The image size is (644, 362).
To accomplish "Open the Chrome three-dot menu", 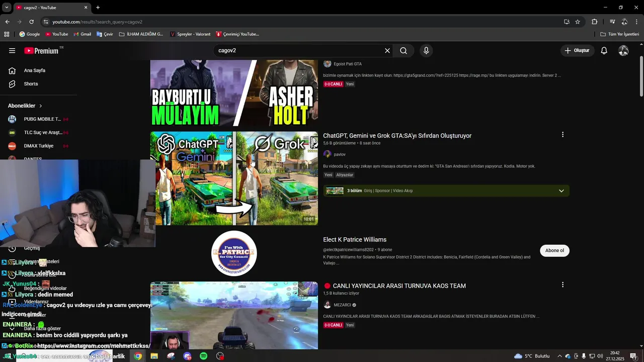I will point(637,22).
